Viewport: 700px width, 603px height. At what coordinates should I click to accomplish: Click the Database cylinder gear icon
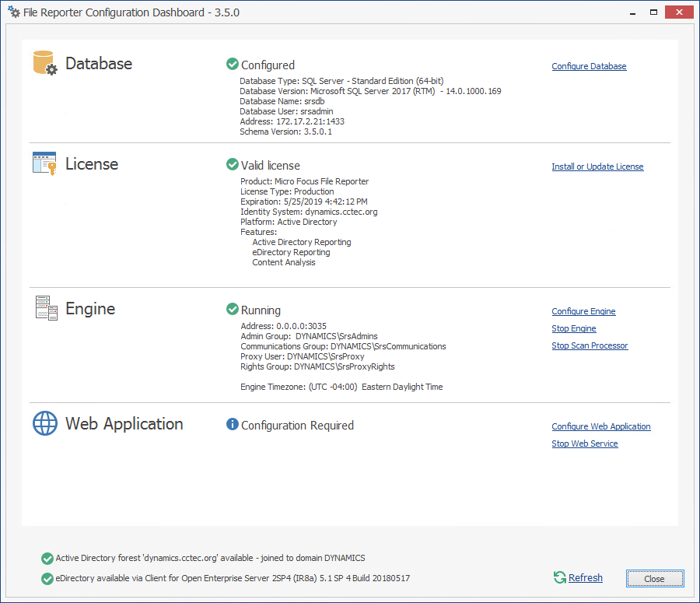point(45,63)
